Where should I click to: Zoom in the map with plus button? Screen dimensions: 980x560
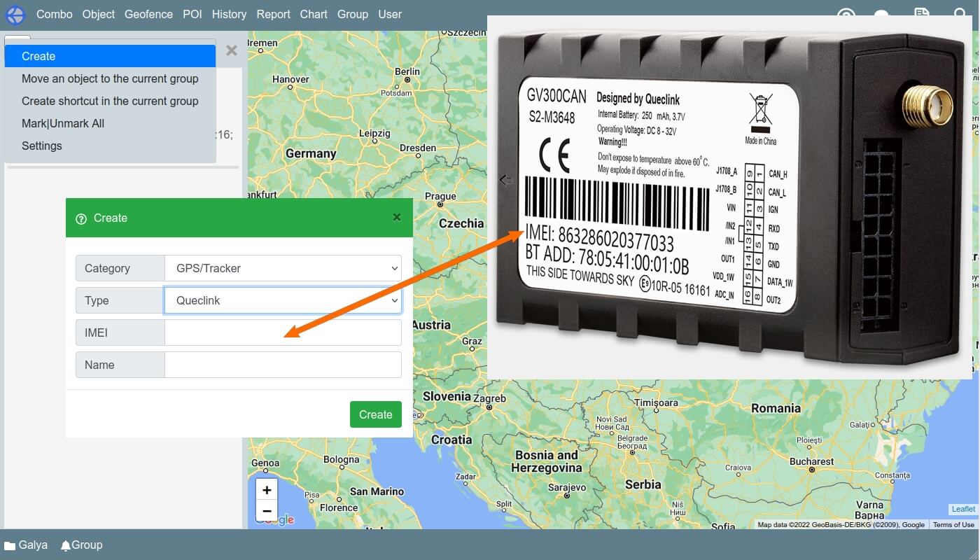[267, 490]
